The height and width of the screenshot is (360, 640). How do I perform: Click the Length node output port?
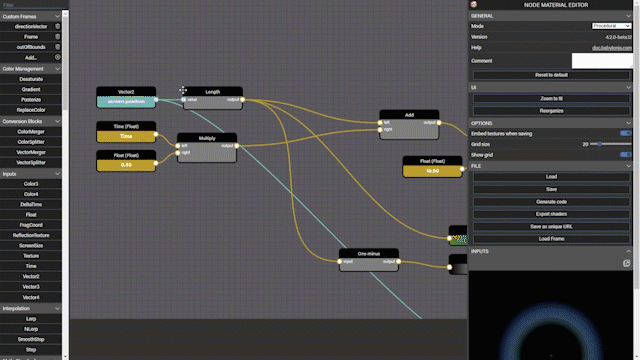242,100
